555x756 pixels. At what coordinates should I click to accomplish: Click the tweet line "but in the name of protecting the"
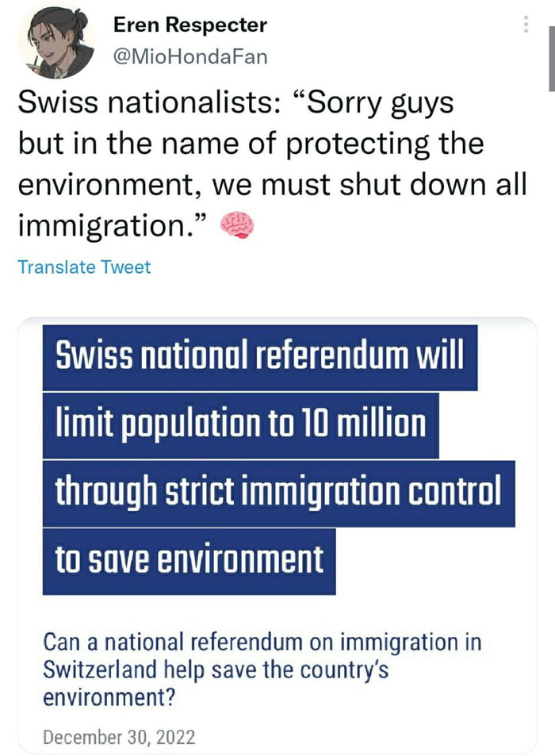(250, 145)
